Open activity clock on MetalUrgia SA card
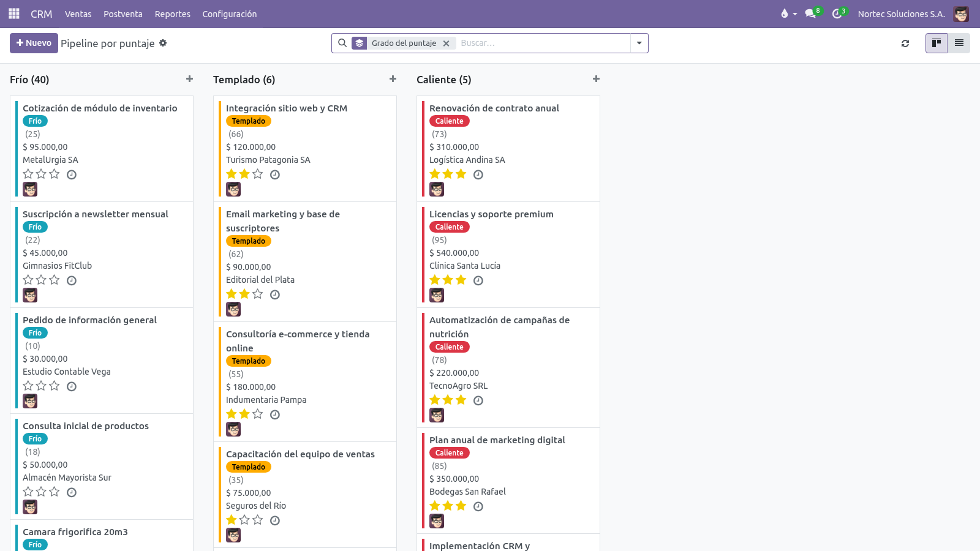Image resolution: width=980 pixels, height=551 pixels. [x=72, y=174]
